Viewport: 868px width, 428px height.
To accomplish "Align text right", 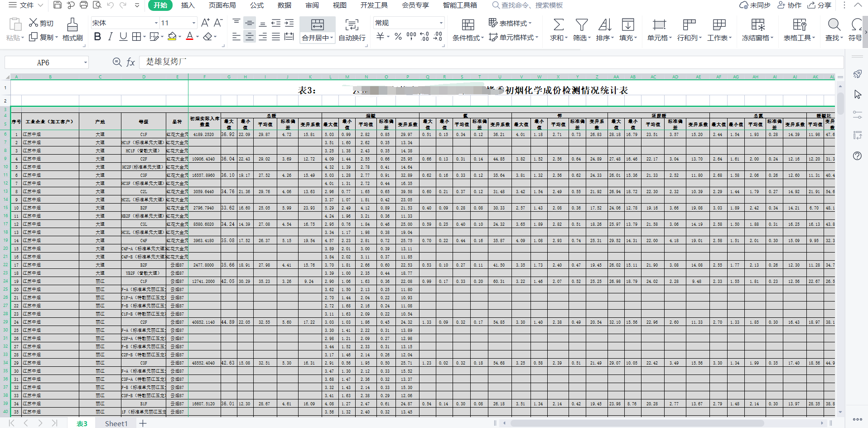I will coord(263,37).
